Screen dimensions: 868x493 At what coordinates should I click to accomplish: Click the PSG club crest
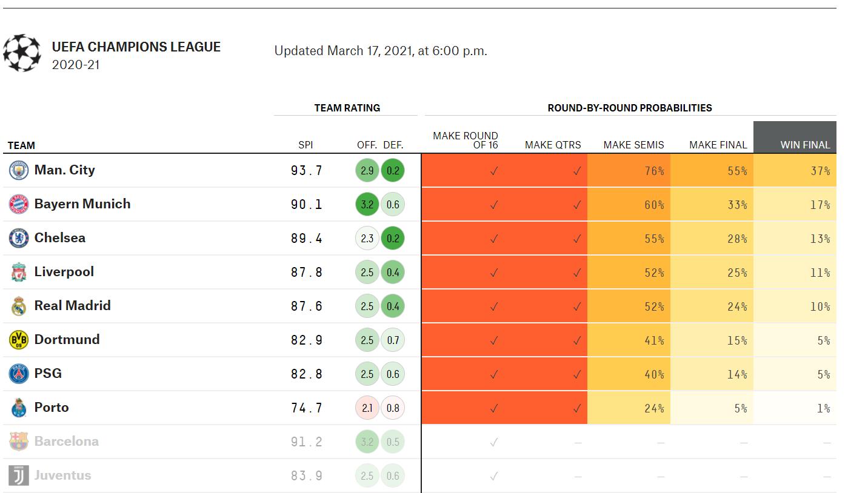coord(19,374)
